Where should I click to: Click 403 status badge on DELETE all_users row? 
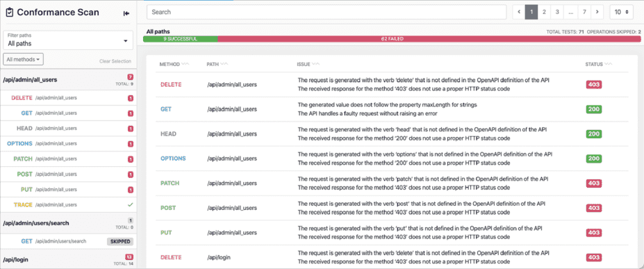594,85
